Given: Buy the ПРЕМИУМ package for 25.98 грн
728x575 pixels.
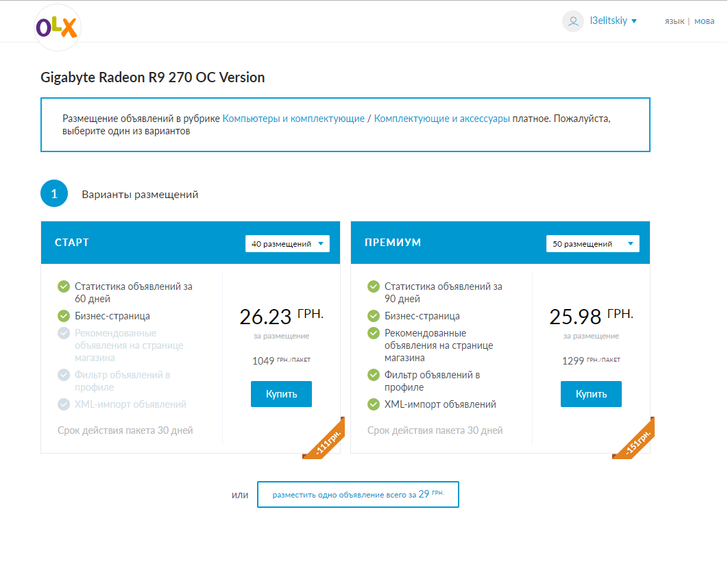Looking at the screenshot, I should tap(591, 394).
